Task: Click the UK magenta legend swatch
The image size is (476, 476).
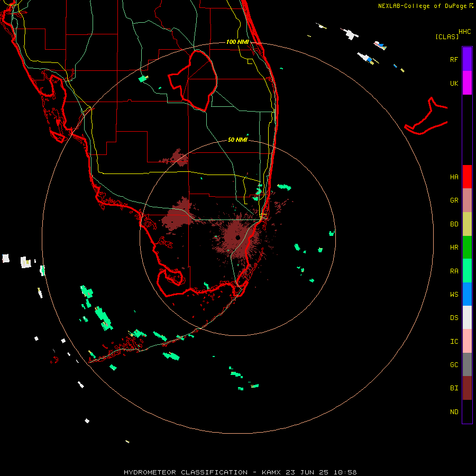Action: pyautogui.click(x=467, y=83)
